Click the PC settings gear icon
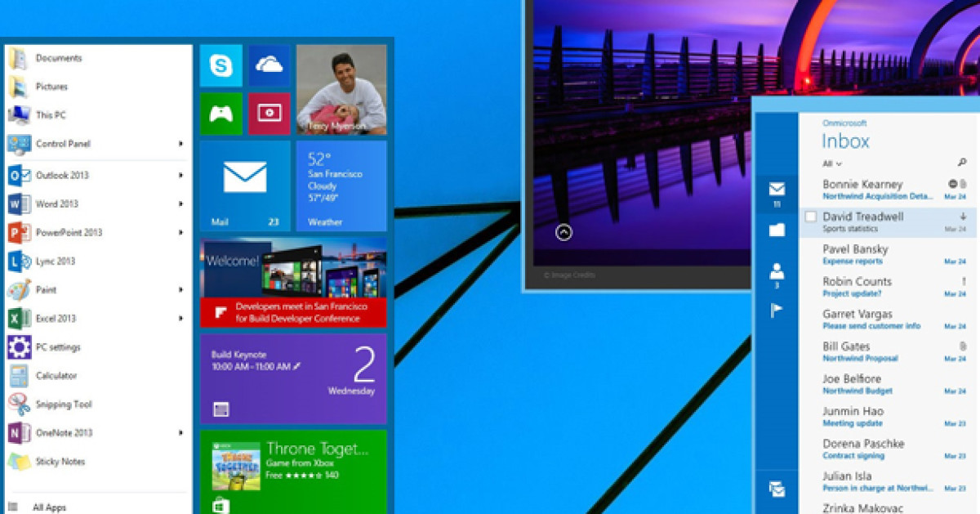The image size is (980, 514). pyautogui.click(x=19, y=347)
